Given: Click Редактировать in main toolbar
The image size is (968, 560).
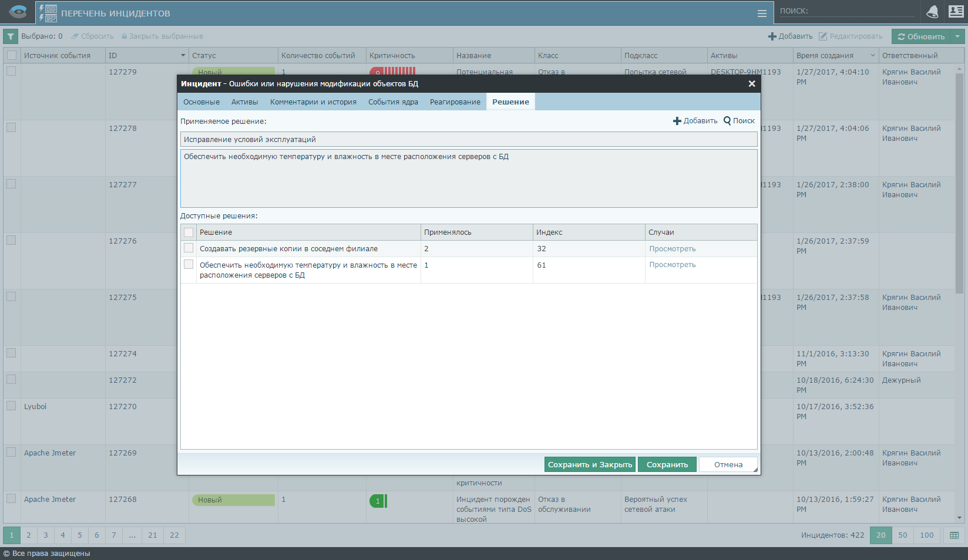Looking at the screenshot, I should [x=851, y=36].
